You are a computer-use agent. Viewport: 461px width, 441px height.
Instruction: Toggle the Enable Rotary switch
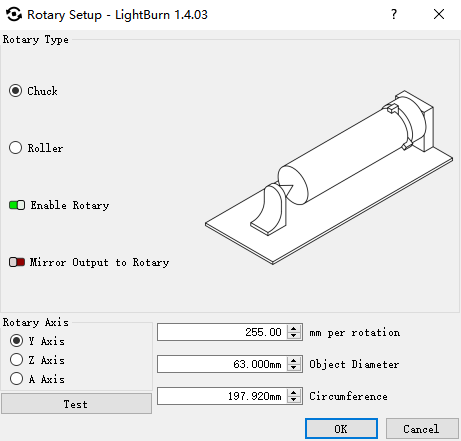point(17,205)
